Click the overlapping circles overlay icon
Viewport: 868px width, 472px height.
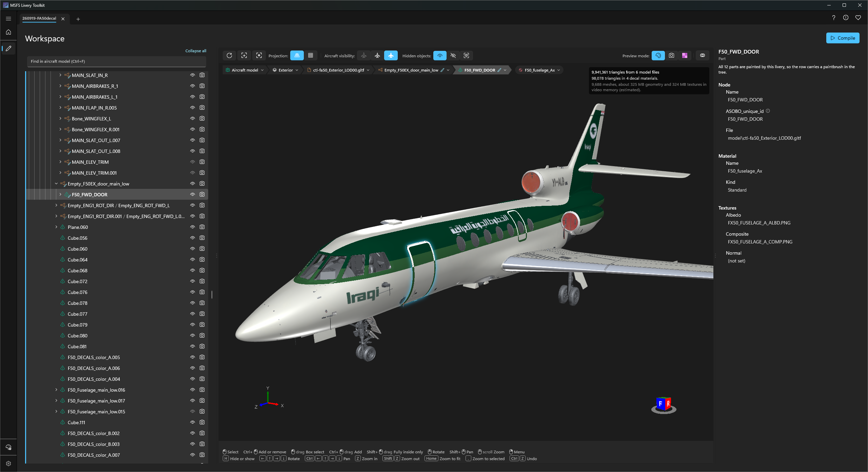tap(703, 56)
